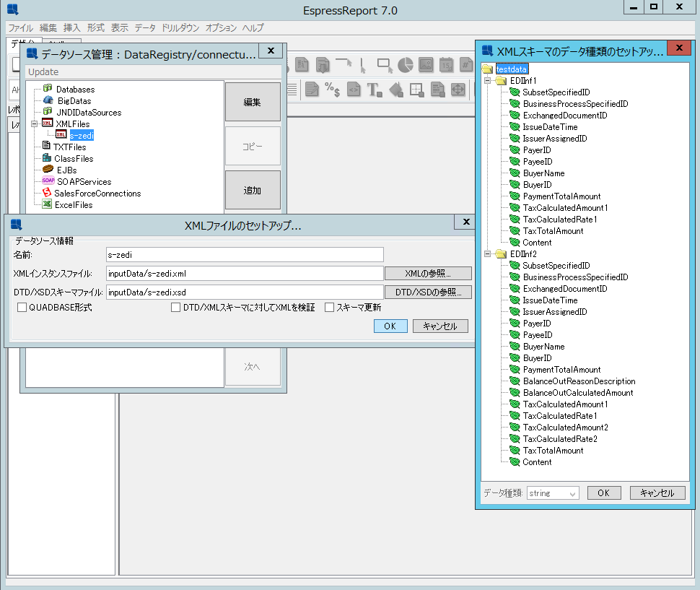Select the rectangle drawing tool
Image resolution: width=700 pixels, height=590 pixels.
coord(385,65)
